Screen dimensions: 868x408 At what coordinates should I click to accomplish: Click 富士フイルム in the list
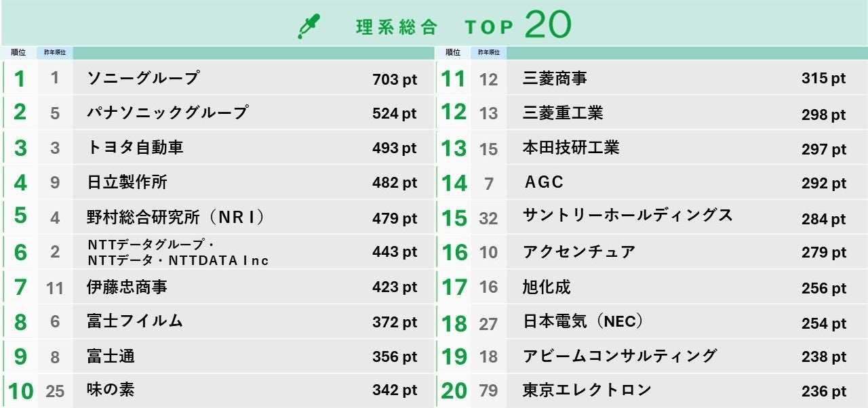tap(135, 321)
